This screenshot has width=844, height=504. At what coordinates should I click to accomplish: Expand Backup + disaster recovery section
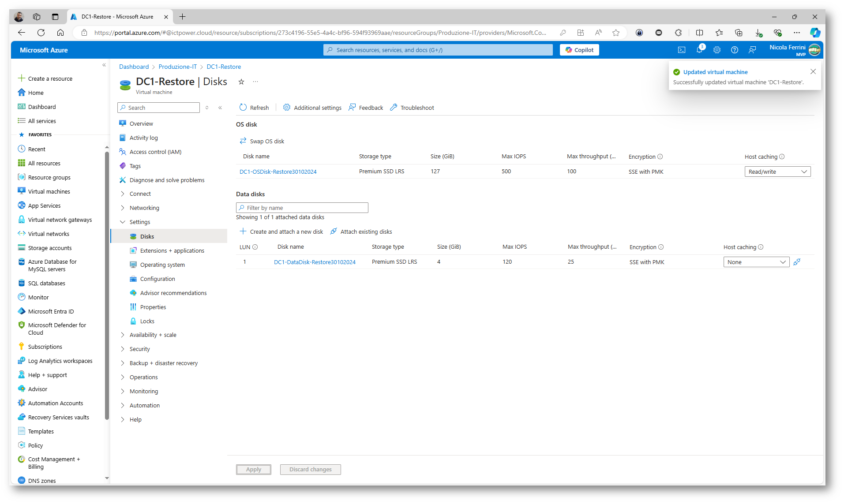pos(163,363)
